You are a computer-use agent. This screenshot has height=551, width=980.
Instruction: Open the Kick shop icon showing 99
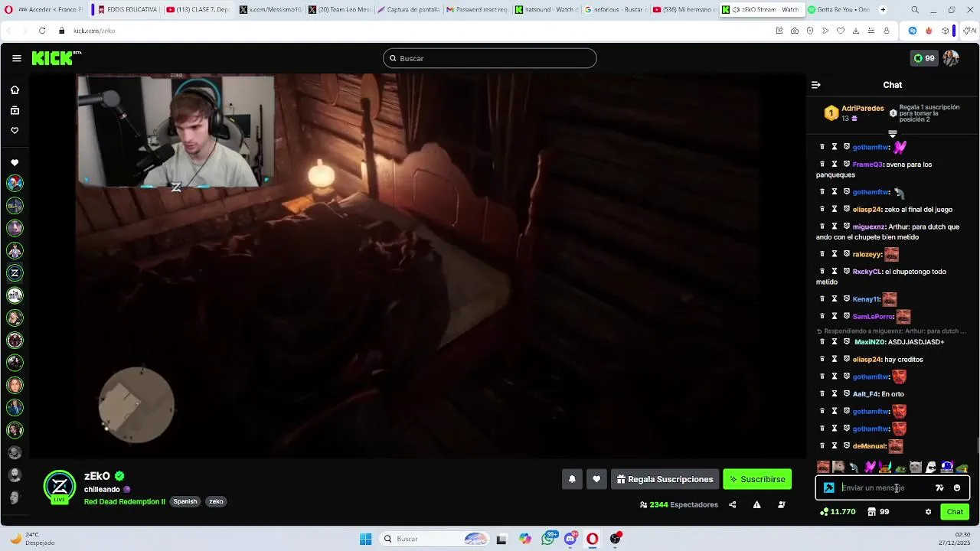pos(878,512)
